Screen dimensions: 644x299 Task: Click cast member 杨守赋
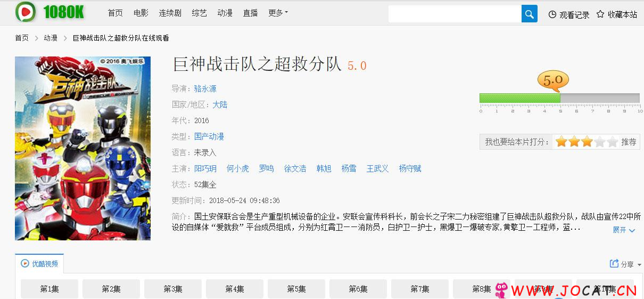(410, 168)
